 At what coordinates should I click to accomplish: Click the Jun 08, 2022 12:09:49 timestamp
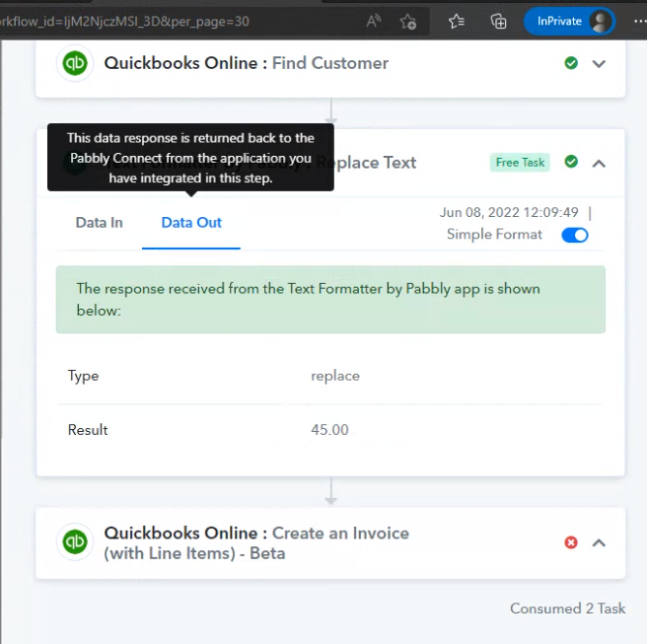tap(509, 212)
